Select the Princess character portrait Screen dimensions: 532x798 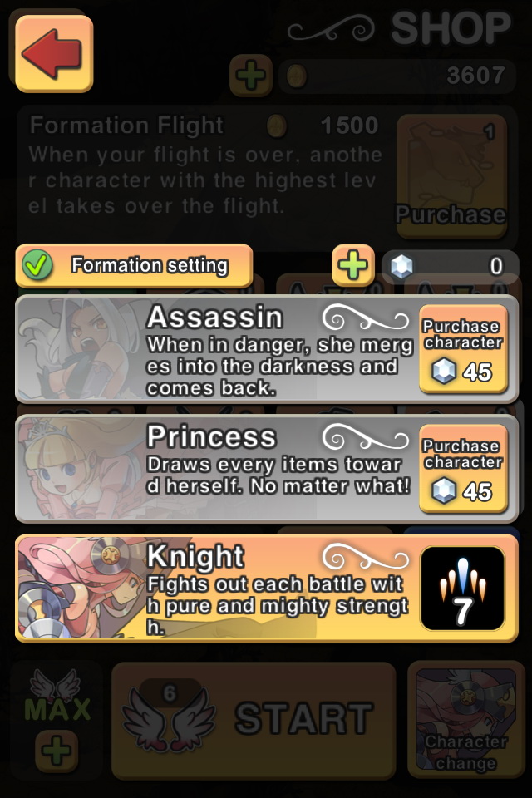(x=79, y=468)
